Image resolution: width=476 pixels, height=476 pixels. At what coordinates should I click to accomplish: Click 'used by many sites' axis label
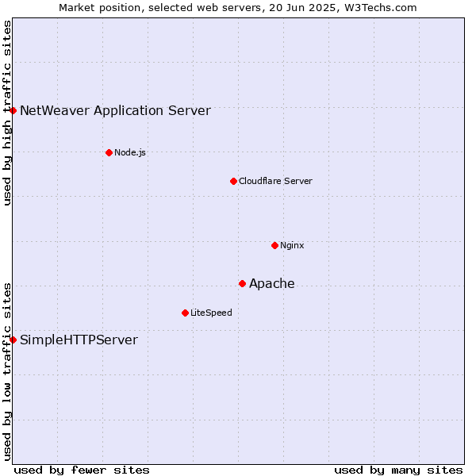tap(398, 470)
